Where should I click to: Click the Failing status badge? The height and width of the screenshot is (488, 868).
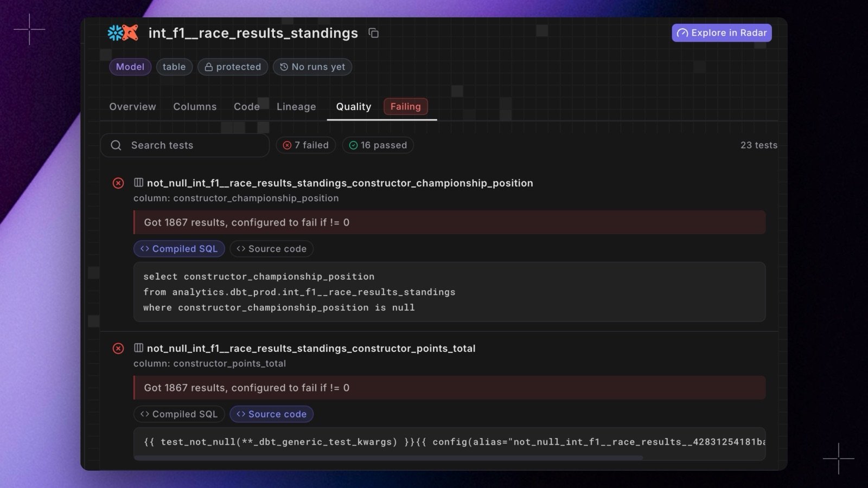(x=406, y=107)
